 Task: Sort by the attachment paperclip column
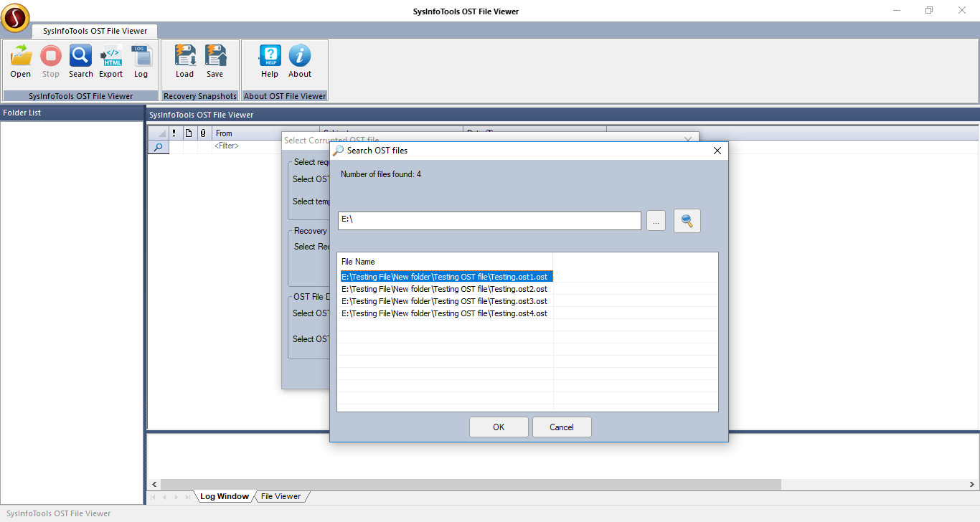203,133
